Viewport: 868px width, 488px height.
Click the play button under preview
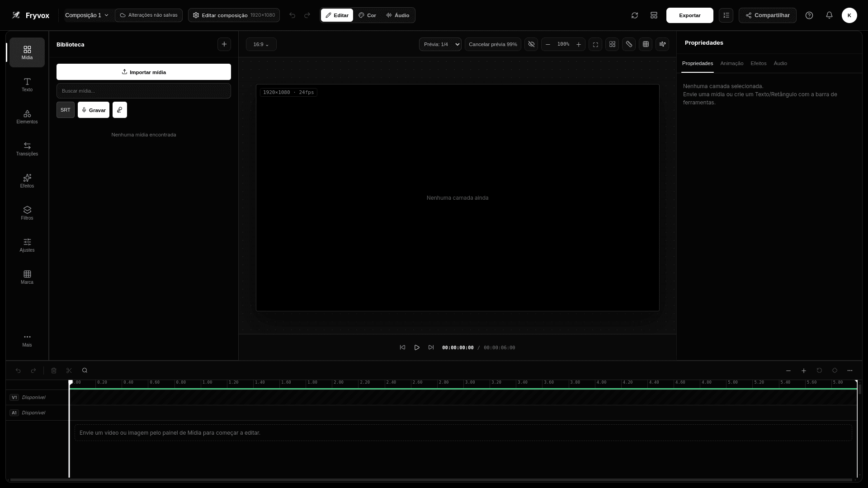[x=417, y=347]
